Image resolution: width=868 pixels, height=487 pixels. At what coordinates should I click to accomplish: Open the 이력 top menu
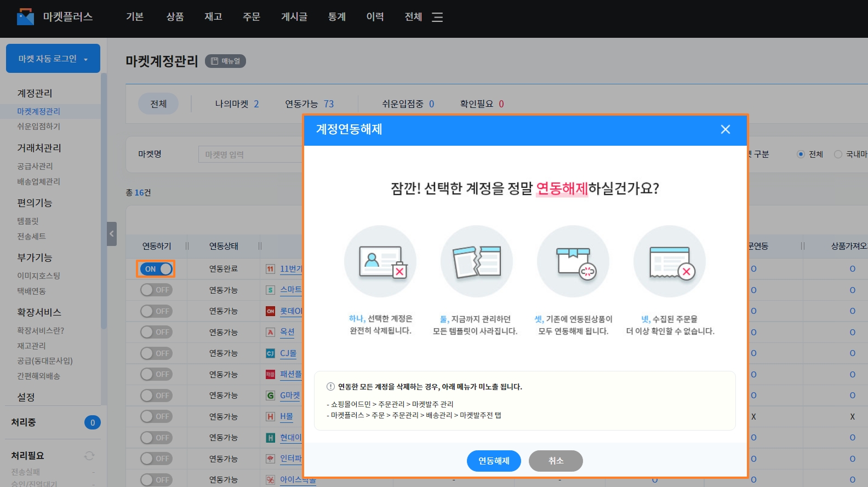pos(375,17)
